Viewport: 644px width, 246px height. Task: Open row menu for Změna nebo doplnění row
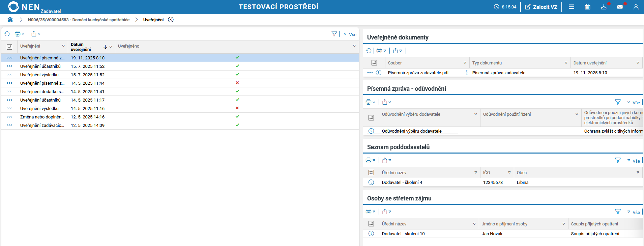click(9, 117)
